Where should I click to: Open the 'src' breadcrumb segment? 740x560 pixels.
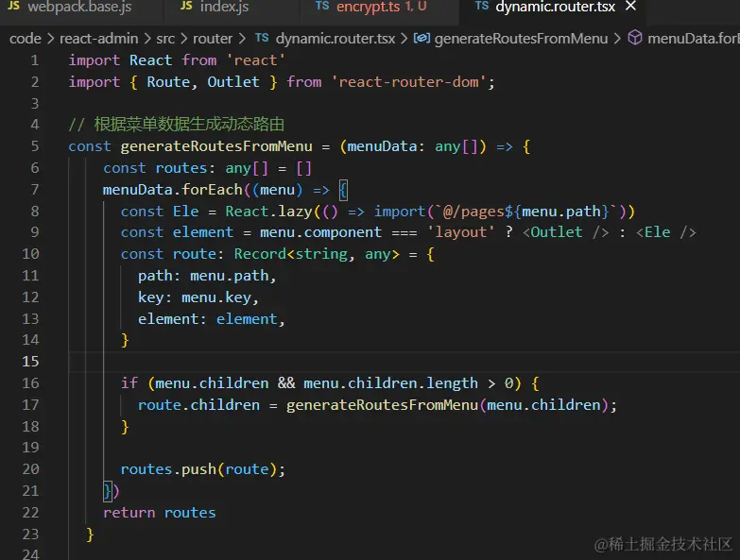[x=165, y=38]
